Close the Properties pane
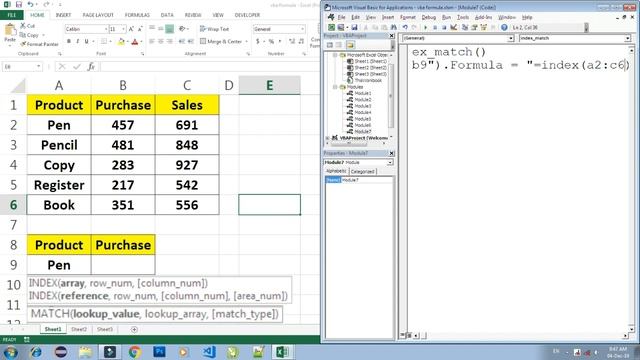 pos(391,153)
